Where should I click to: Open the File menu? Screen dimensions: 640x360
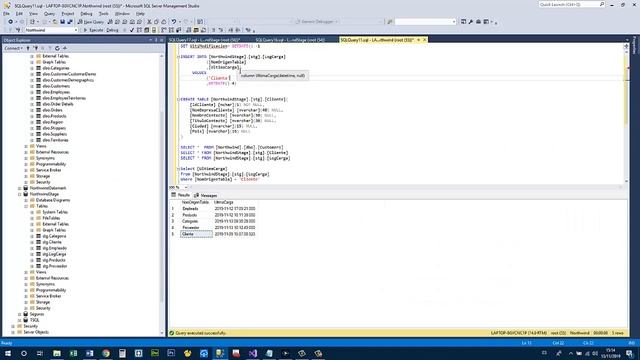(7, 13)
